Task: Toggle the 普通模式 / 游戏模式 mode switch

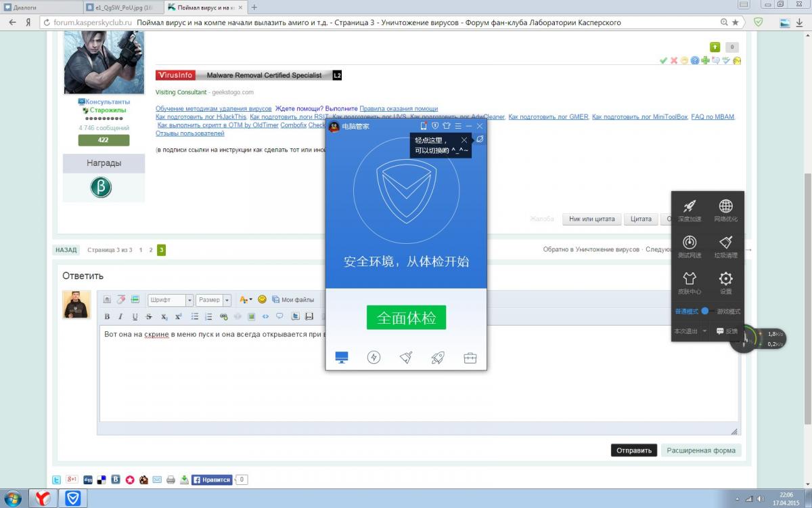Action: pyautogui.click(x=707, y=311)
